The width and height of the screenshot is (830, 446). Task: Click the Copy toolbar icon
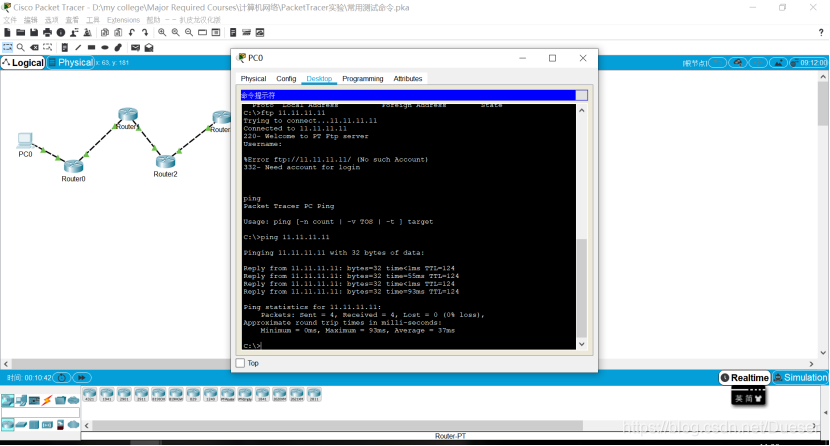tap(105, 33)
